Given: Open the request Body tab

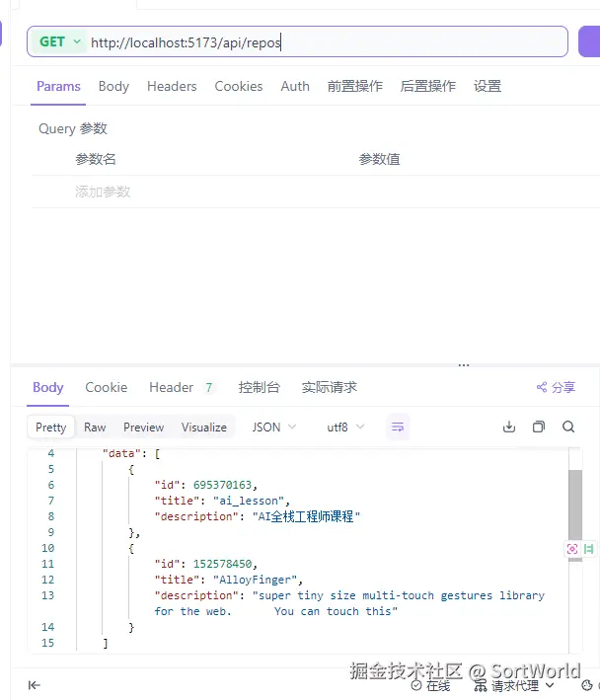Looking at the screenshot, I should 113,86.
